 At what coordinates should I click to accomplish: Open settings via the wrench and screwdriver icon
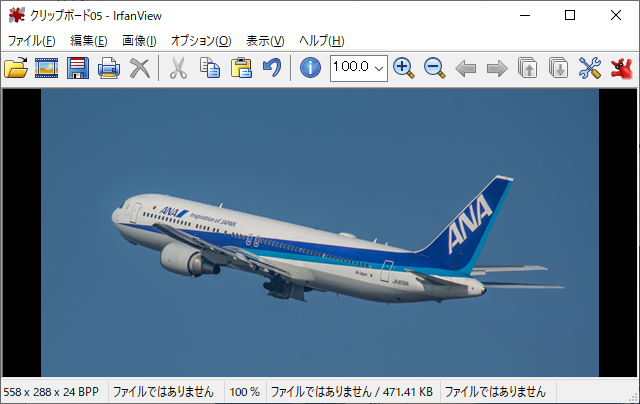590,68
